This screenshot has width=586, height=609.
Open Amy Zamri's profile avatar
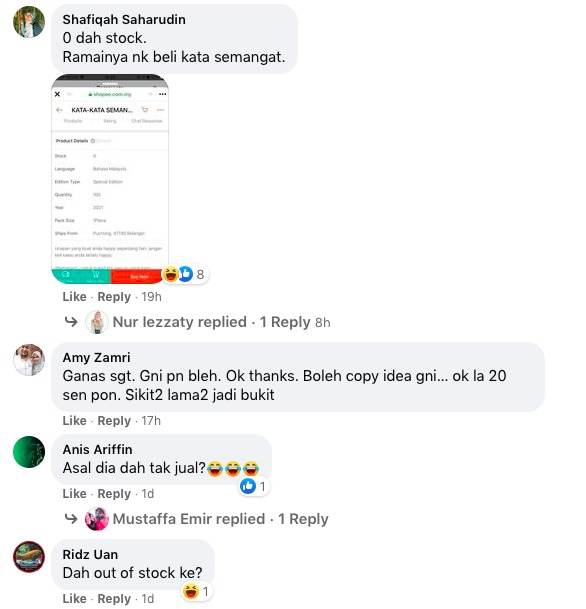pos(29,360)
